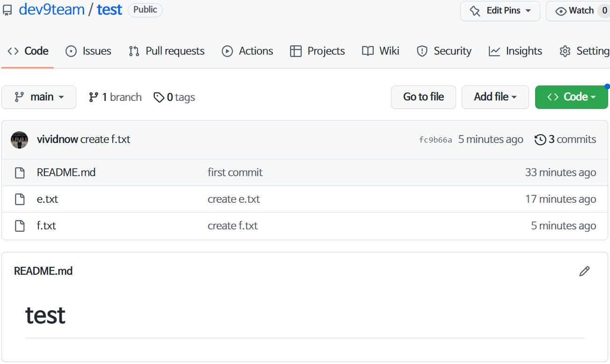
Task: Open the f.txt file
Action: (x=46, y=226)
